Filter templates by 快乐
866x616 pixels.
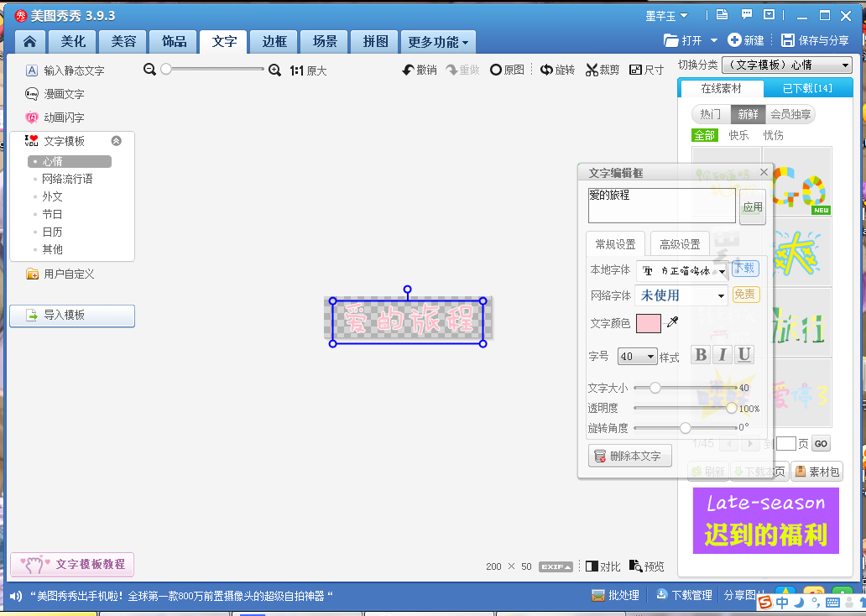(x=738, y=135)
